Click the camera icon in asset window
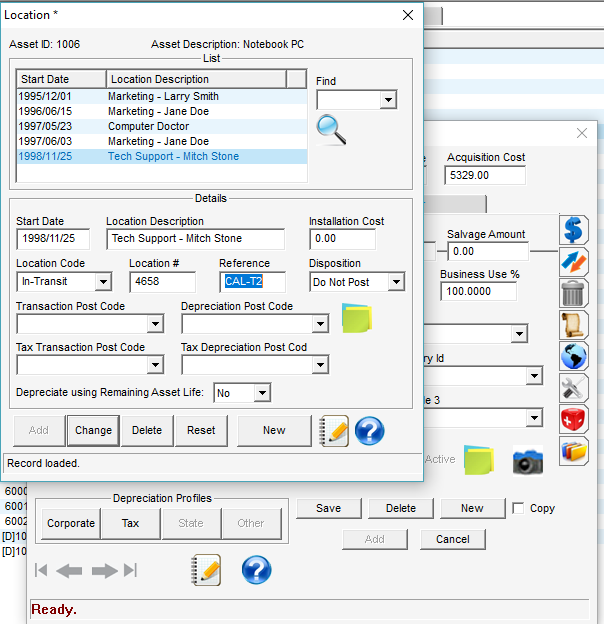Viewport: 604px width, 624px height. [x=528, y=460]
